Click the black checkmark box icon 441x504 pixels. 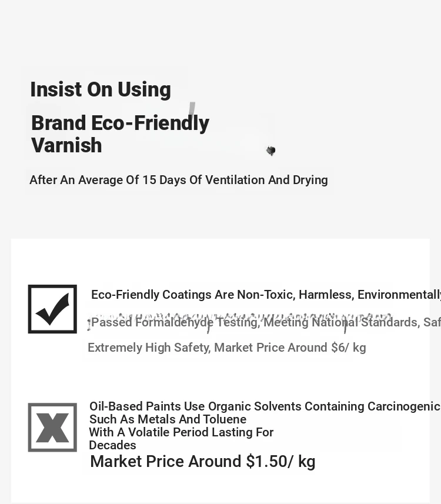click(52, 309)
